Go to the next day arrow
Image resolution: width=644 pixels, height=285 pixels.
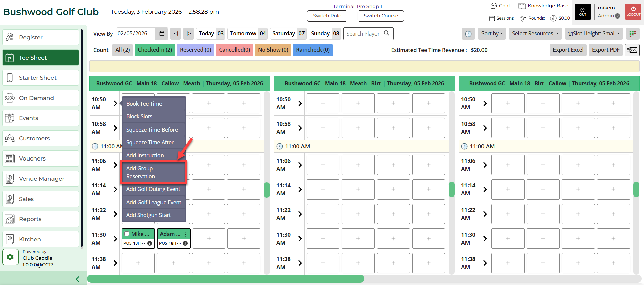[188, 34]
